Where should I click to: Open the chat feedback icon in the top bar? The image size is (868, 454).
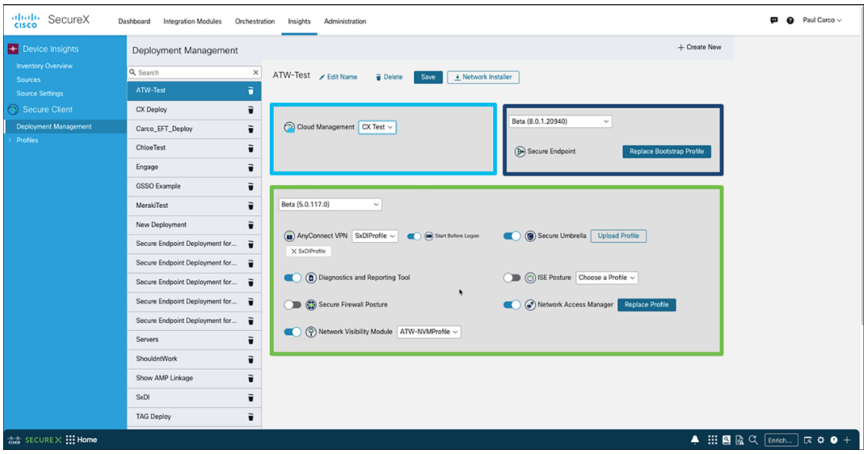pyautogui.click(x=774, y=21)
